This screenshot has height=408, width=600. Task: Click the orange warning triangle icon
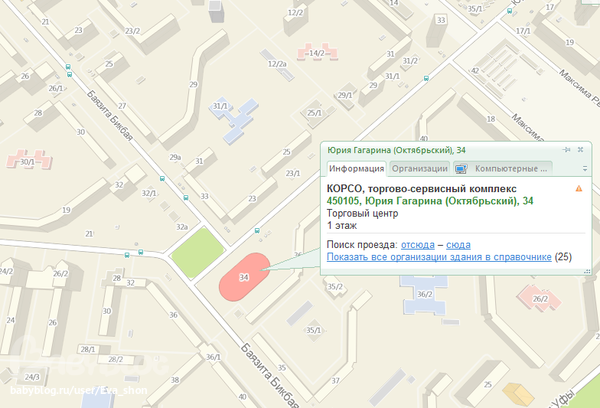tap(578, 188)
